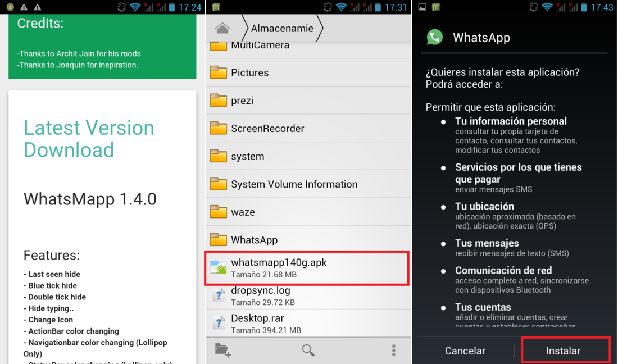618x364 pixels.
Task: Open the ScreenRecorder folder
Action: (x=308, y=129)
